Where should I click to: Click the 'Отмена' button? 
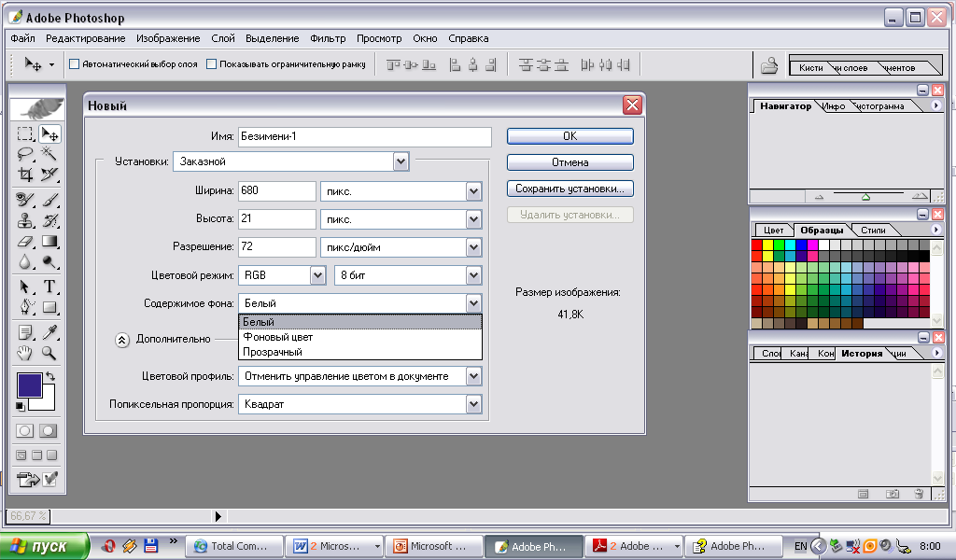pos(570,162)
